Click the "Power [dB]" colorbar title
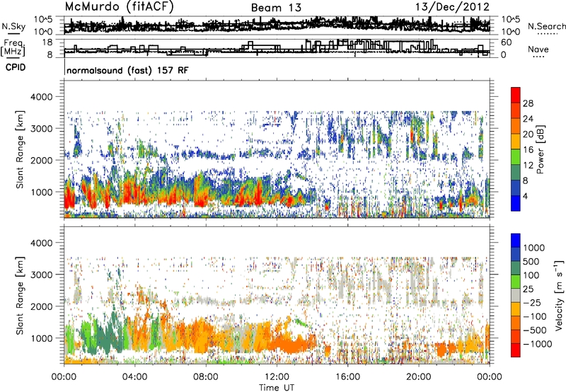The image size is (566, 392). [541, 149]
